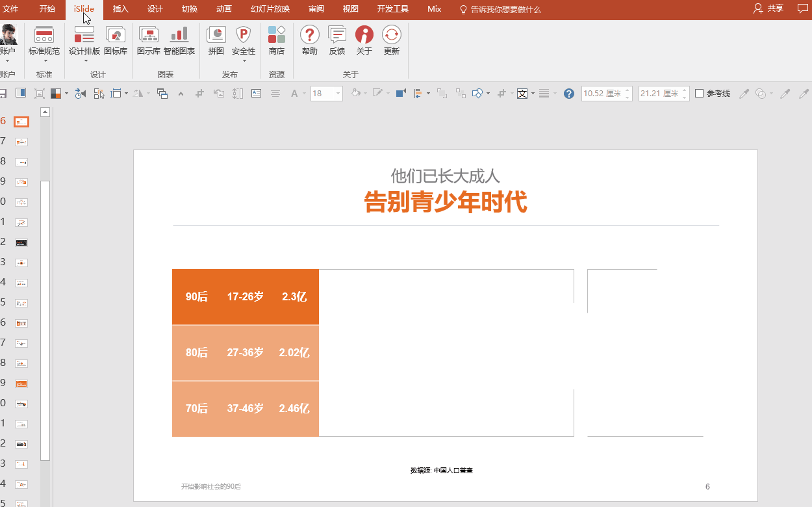Open the 标准规范 tool
This screenshot has width=812, height=507.
point(44,40)
